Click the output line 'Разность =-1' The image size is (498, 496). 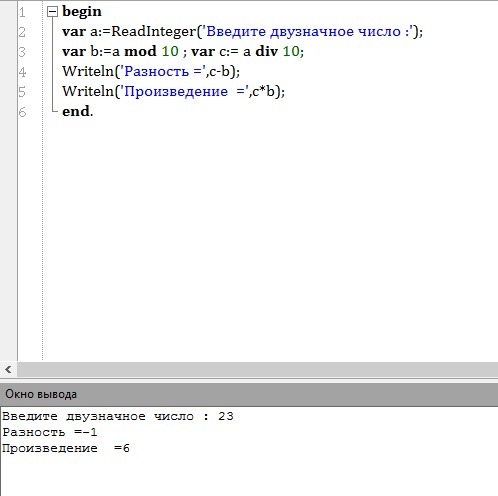tap(50, 432)
